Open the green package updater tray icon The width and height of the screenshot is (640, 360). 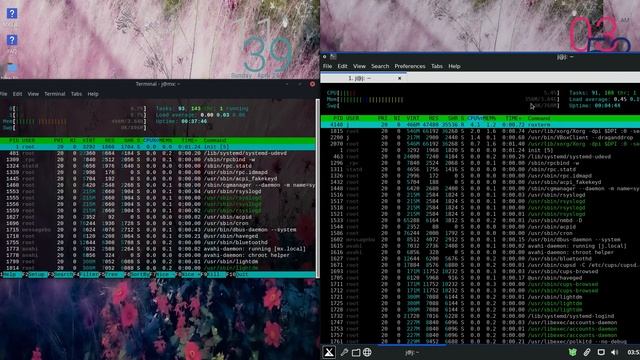(573, 352)
